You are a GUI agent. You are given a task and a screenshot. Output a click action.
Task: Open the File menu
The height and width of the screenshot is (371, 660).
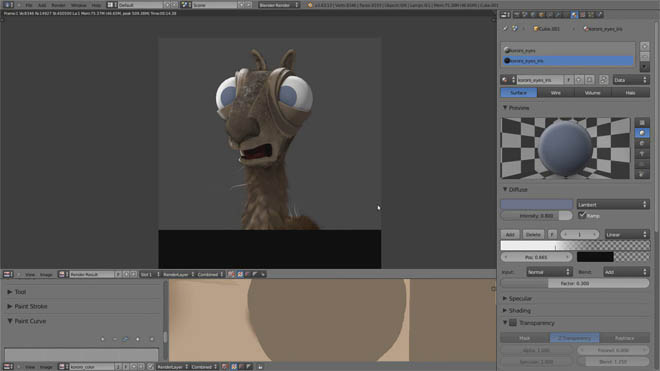29,5
